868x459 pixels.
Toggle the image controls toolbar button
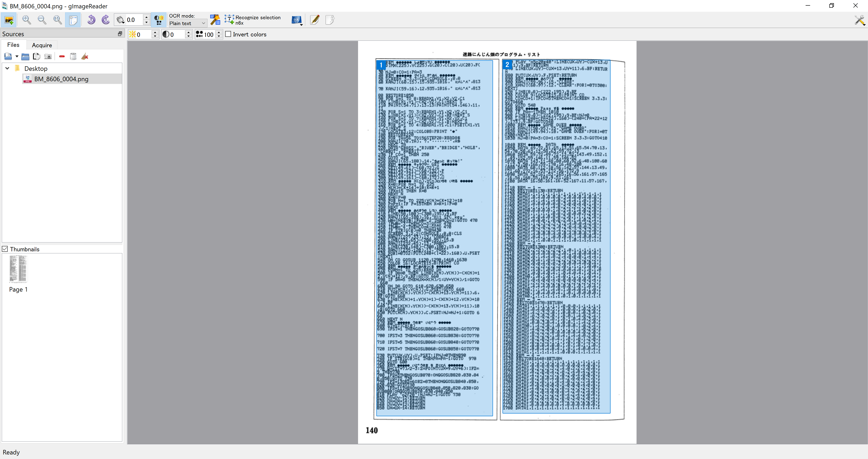point(158,20)
